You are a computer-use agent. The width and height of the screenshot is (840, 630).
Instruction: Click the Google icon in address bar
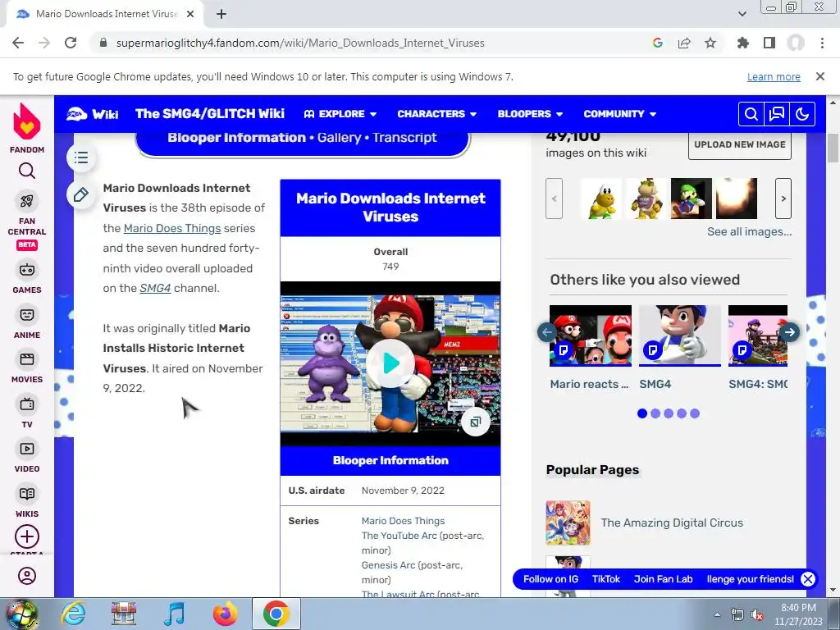click(x=658, y=43)
